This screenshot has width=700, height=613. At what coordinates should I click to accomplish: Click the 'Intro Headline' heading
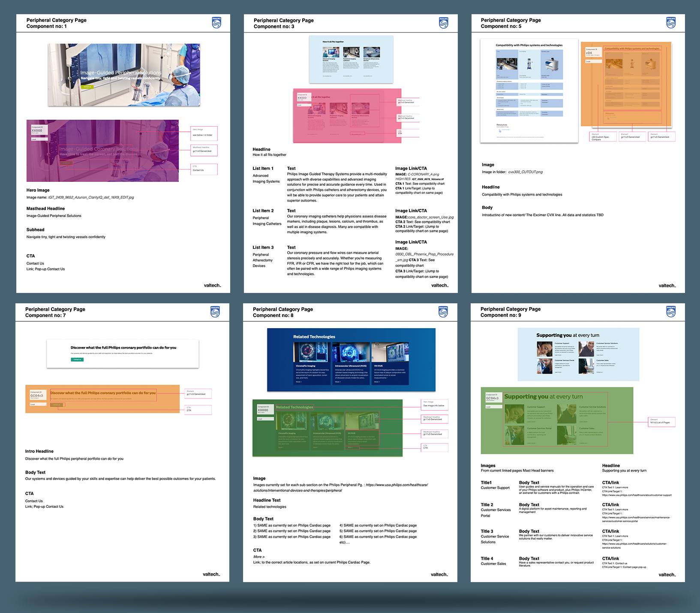[39, 451]
